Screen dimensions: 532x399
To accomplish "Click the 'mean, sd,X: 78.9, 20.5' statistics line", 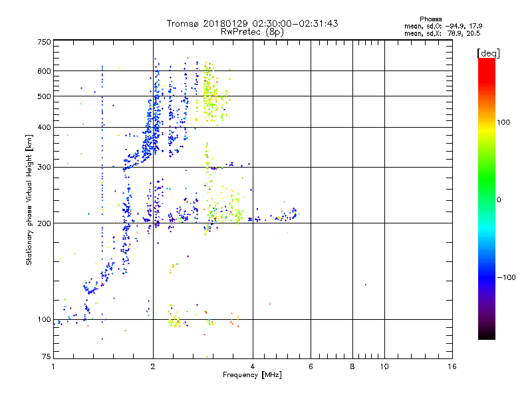I will pos(442,33).
